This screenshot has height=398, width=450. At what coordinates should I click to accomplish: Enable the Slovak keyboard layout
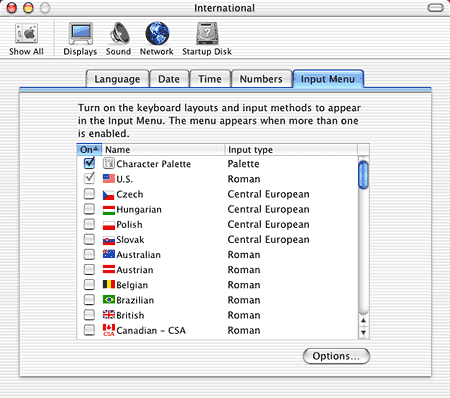pos(89,239)
